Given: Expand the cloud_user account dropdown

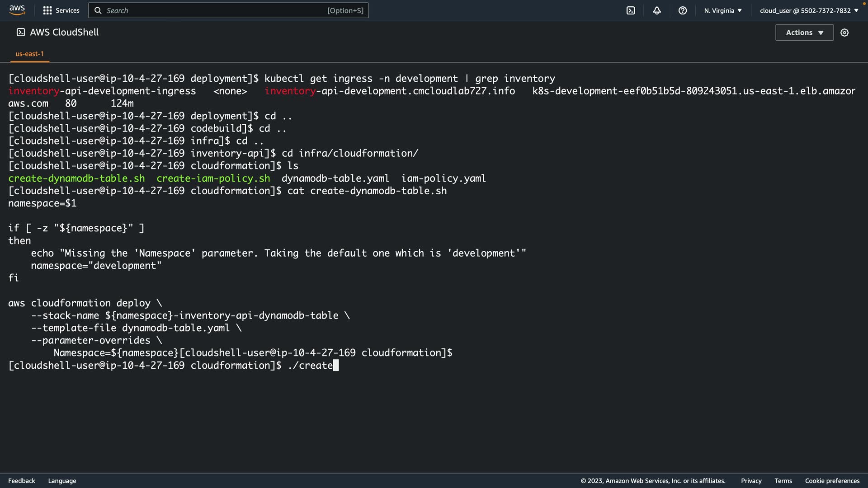Looking at the screenshot, I should pyautogui.click(x=809, y=10).
